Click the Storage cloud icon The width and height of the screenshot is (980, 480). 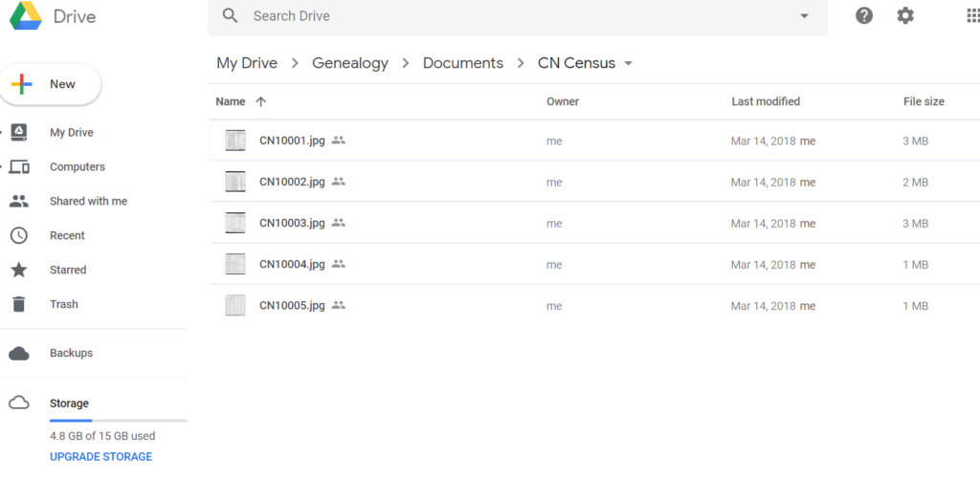[19, 404]
